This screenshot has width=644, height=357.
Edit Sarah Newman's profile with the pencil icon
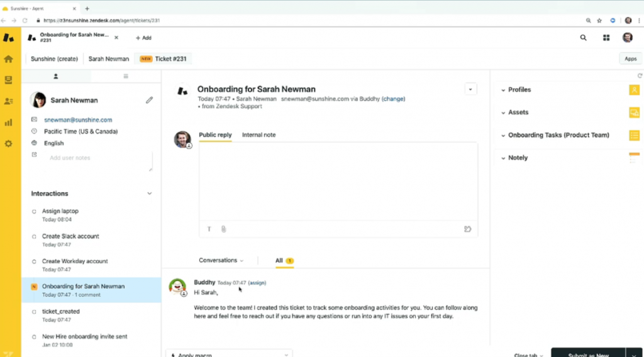coord(149,100)
